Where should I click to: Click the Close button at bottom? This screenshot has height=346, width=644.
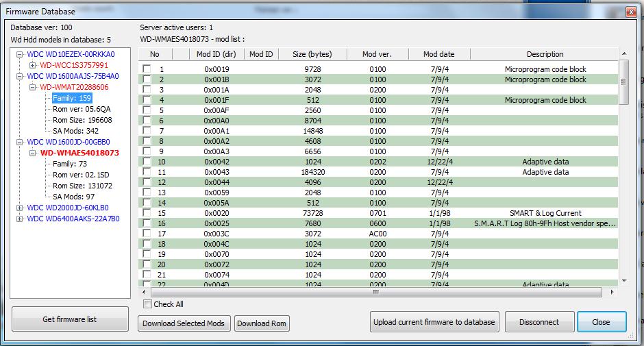[x=602, y=322]
